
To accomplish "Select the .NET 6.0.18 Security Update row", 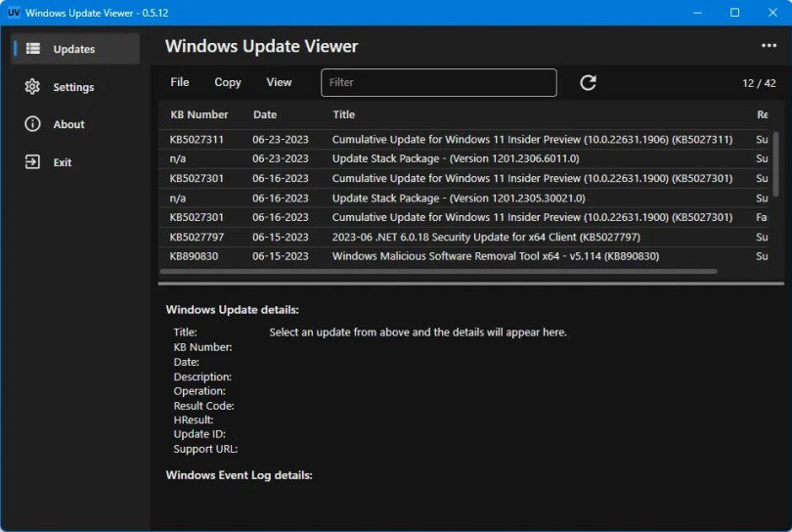I will (465, 237).
